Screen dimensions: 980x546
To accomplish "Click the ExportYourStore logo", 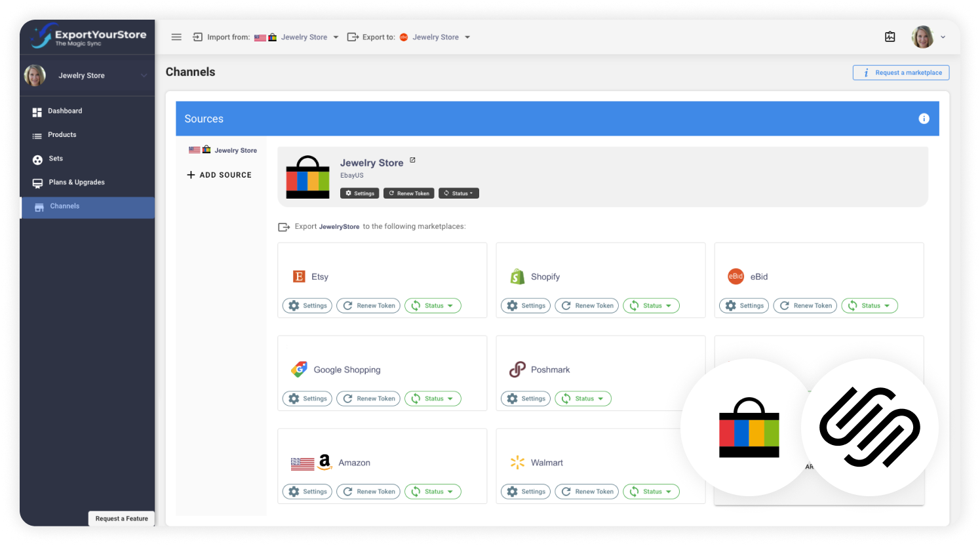I will 88,36.
